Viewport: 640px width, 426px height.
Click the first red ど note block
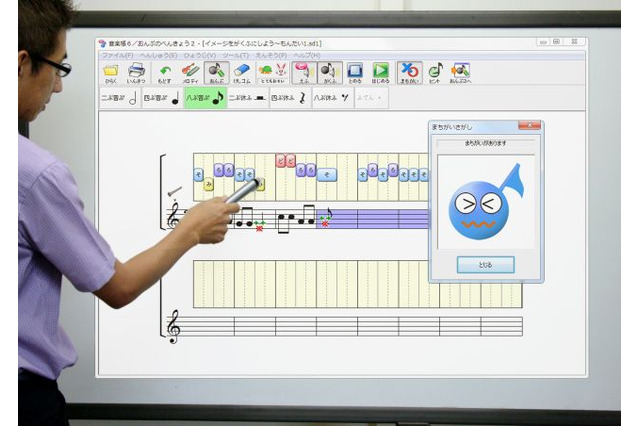281,161
